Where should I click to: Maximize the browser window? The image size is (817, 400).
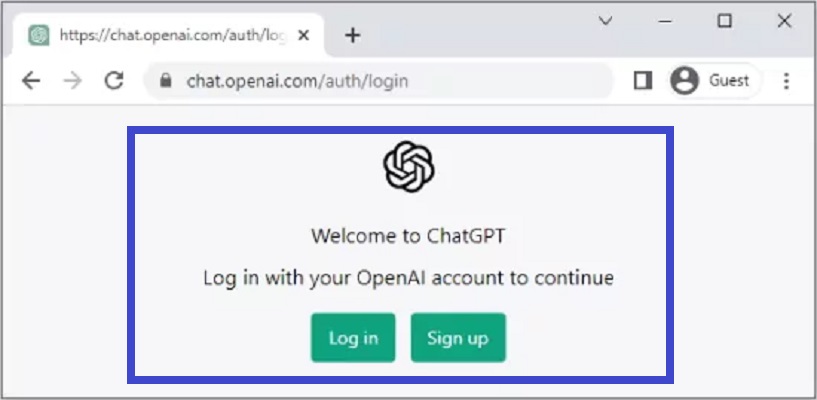[x=724, y=21]
